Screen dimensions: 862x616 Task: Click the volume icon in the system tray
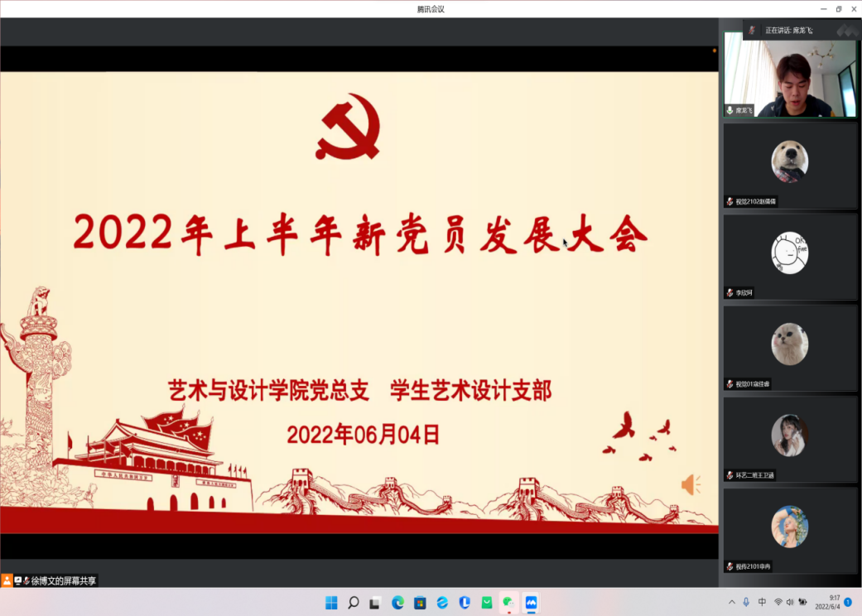click(x=790, y=603)
